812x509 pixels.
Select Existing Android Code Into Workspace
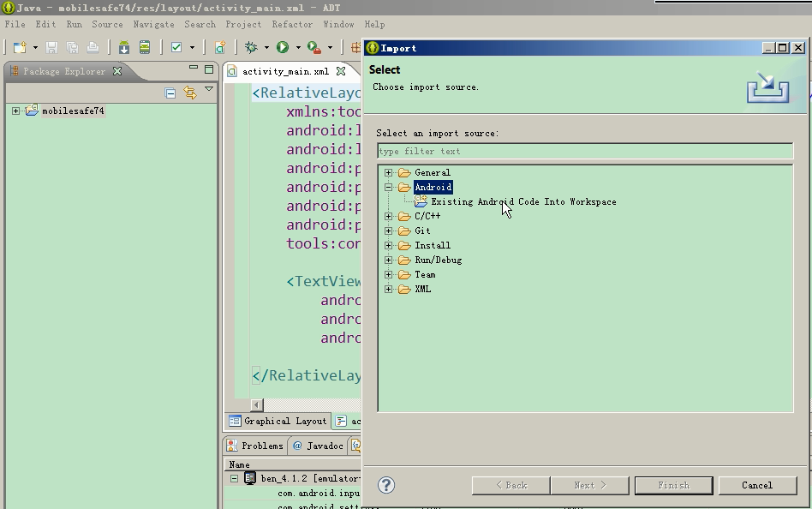[x=522, y=202]
